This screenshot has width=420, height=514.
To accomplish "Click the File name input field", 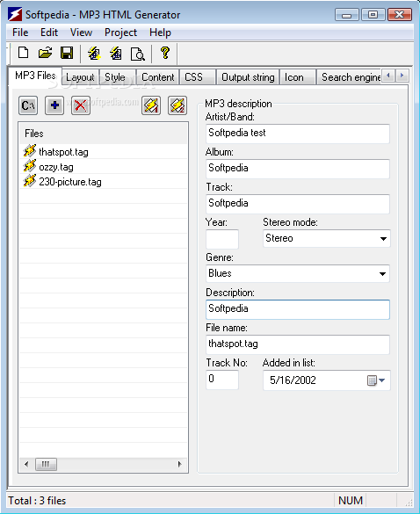I will click(x=298, y=344).
